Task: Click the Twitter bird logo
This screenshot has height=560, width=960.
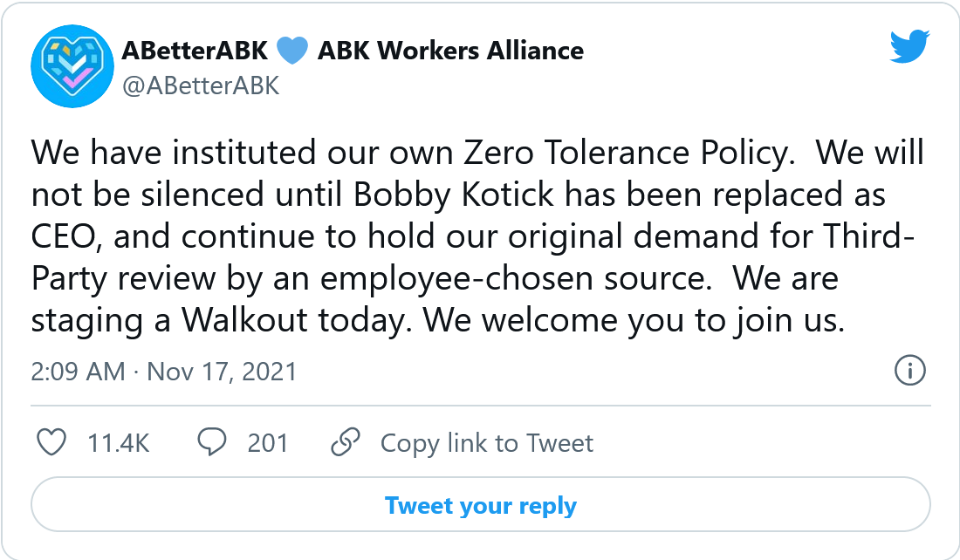Action: [x=910, y=47]
